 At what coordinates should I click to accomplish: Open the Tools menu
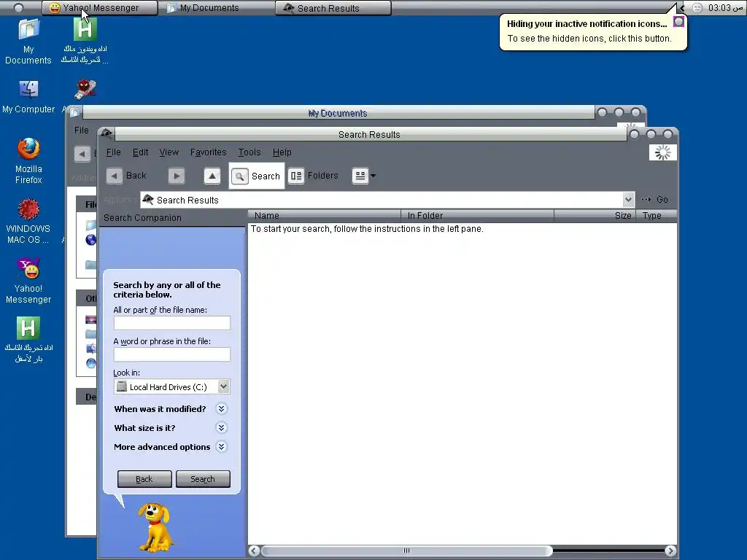coord(249,152)
